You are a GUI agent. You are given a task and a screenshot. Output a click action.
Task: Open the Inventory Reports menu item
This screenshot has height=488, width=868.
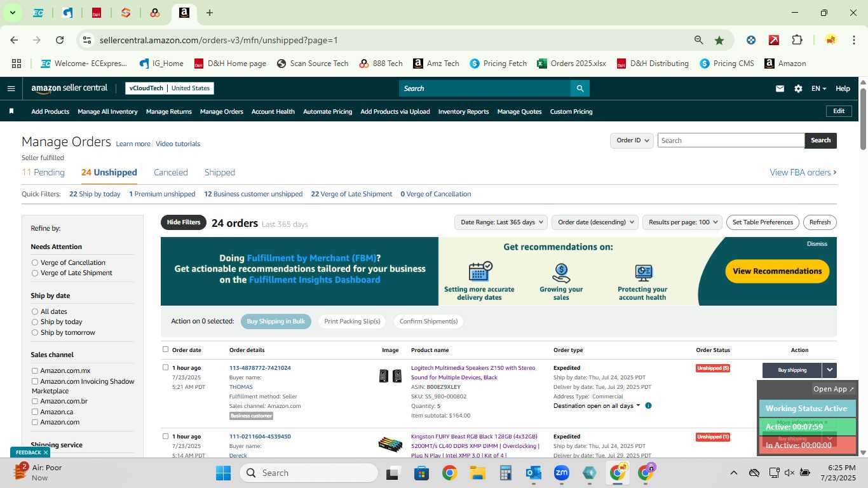click(464, 111)
